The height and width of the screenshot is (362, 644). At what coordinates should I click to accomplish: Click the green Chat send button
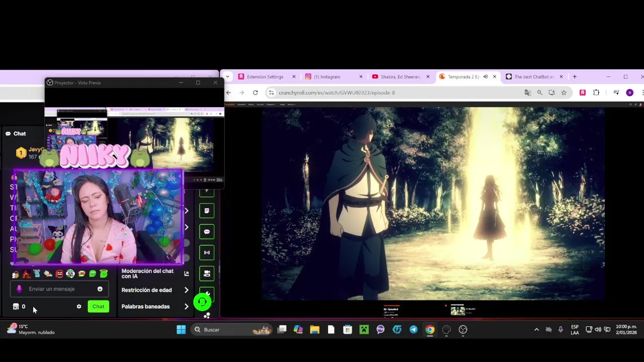point(99,307)
